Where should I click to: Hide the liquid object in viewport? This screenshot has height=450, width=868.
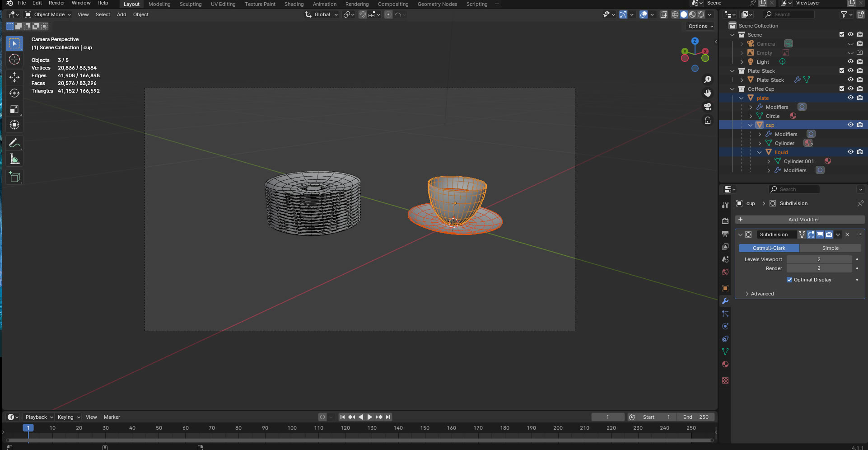850,152
